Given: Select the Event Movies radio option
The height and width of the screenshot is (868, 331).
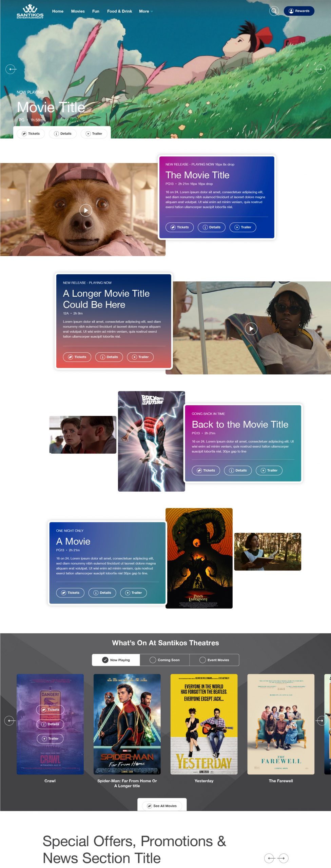Looking at the screenshot, I should point(214,660).
